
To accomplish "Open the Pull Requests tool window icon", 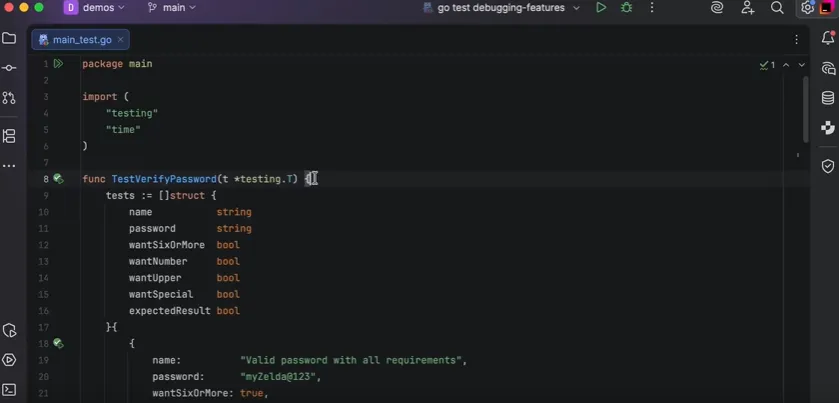I will (9, 98).
